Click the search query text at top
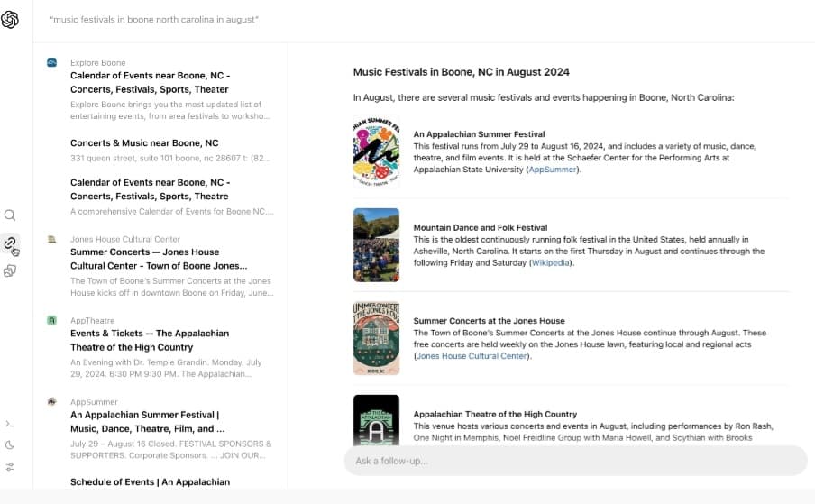The image size is (815, 504). 154,20
